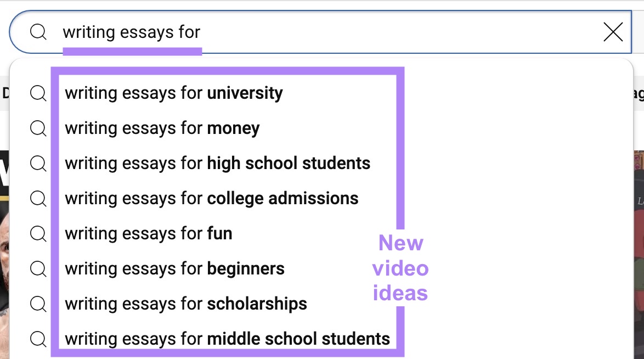This screenshot has width=644, height=359.
Task: Choose "writing essays for scholarships" suggestion
Action: (x=186, y=304)
